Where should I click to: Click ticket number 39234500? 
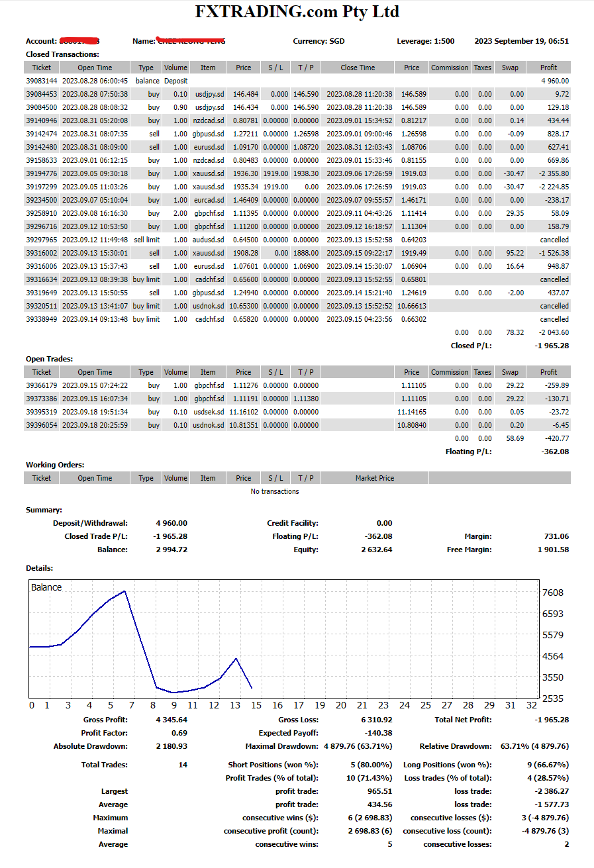tap(41, 200)
